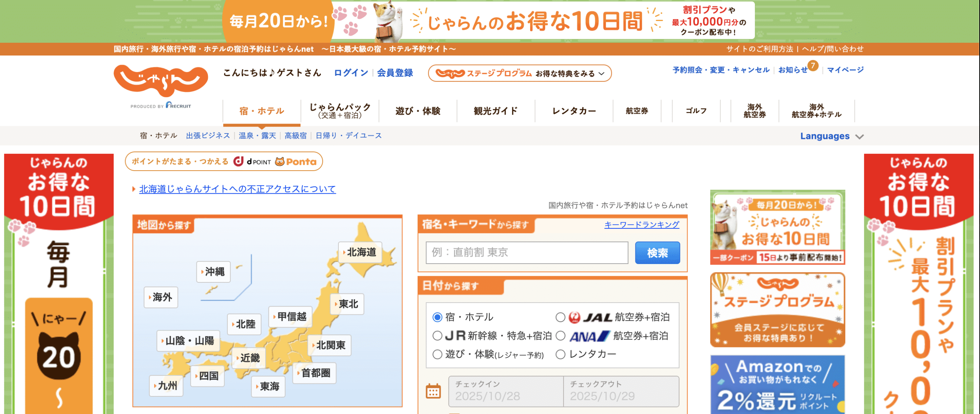Open Hokkaido unauthorized access notice link
Screen dimensions: 980x414
pyautogui.click(x=237, y=189)
